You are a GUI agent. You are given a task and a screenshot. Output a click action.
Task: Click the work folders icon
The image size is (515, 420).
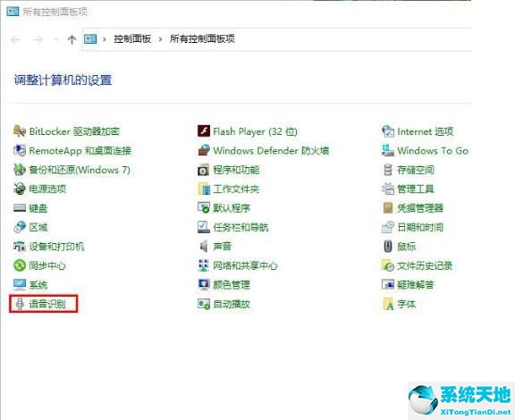[204, 189]
